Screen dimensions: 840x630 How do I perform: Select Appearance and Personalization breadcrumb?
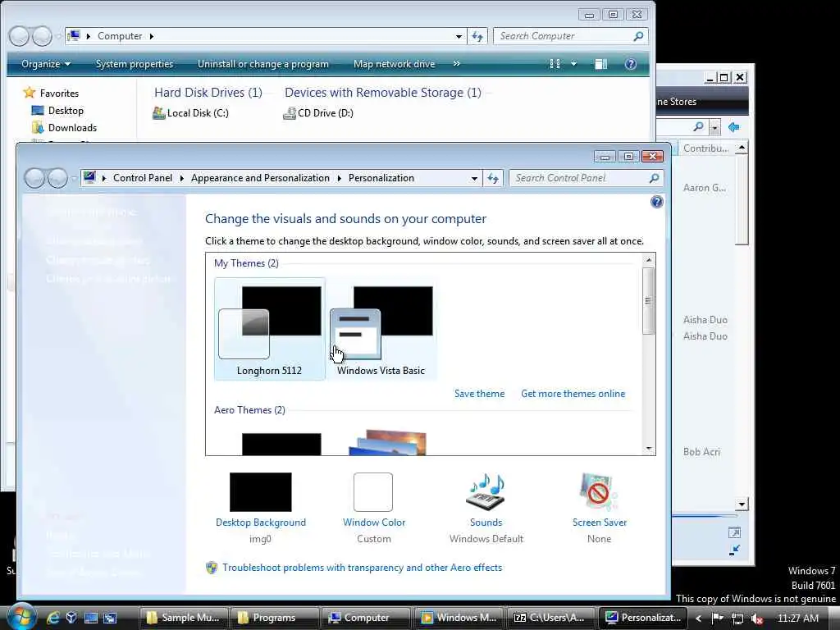click(260, 178)
